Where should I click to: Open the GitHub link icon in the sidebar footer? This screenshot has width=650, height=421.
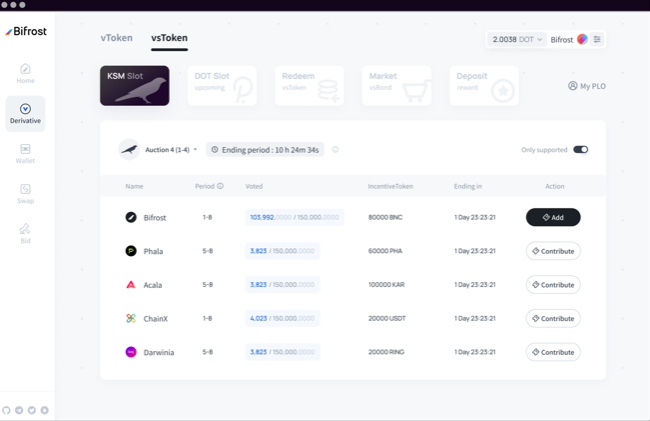point(6,410)
